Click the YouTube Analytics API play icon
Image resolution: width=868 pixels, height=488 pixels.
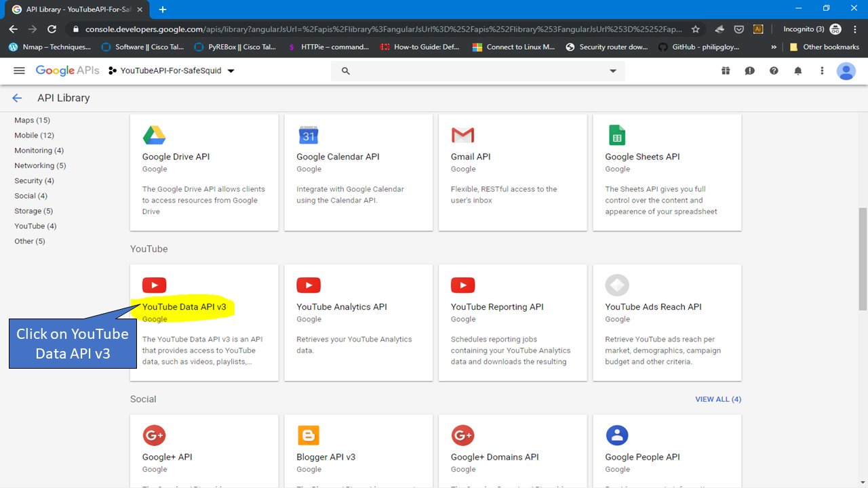(309, 285)
